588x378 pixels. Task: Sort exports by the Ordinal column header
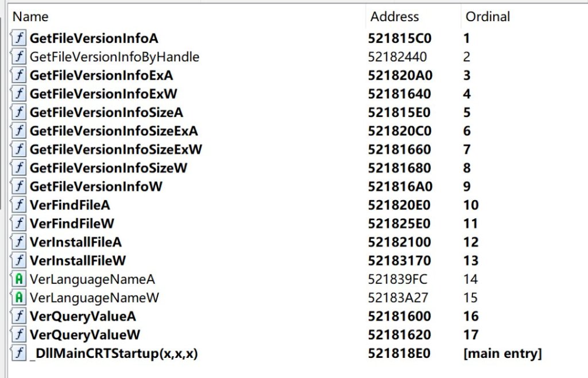(488, 17)
